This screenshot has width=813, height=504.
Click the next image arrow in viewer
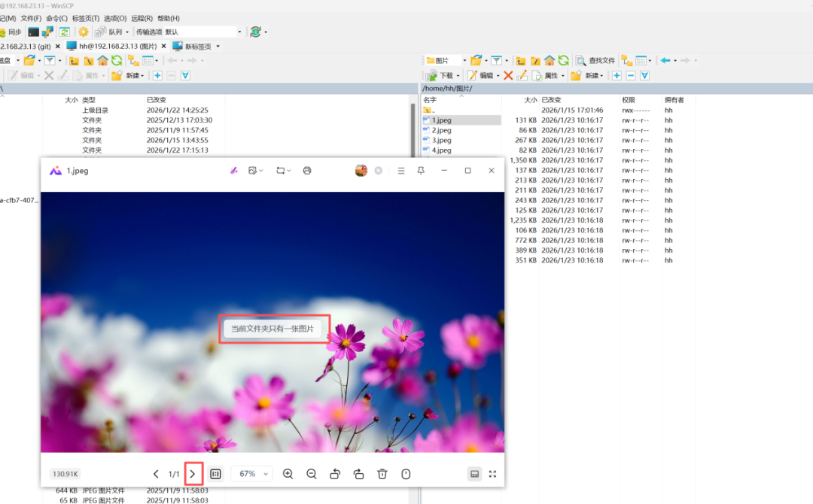[193, 474]
